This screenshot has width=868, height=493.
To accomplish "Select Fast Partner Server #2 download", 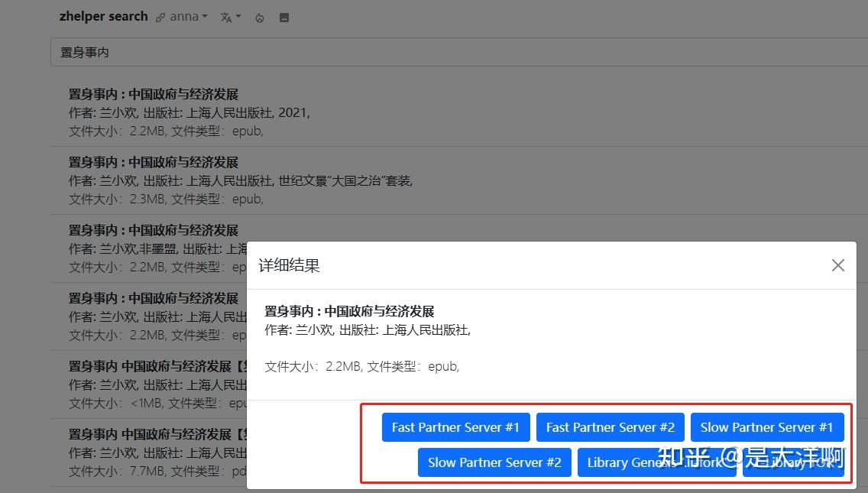I will (x=611, y=427).
